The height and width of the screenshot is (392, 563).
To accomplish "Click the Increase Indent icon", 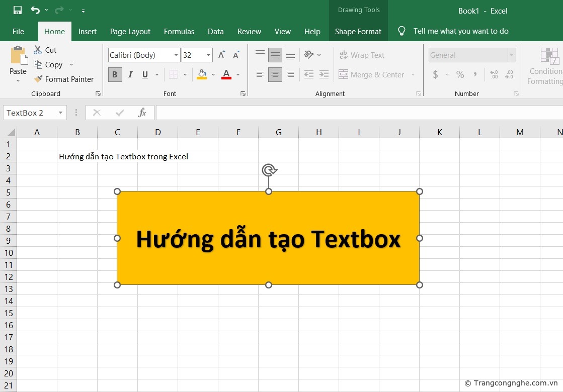I will 324,74.
